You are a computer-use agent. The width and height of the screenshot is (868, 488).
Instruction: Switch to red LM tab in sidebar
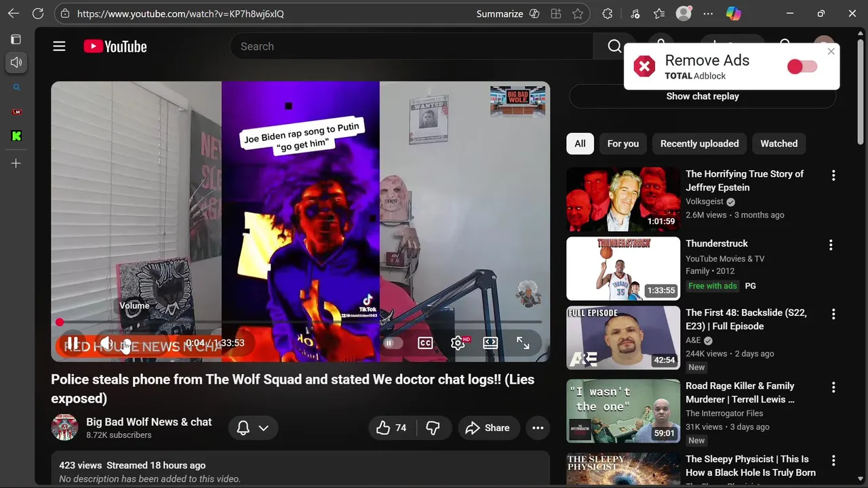16,112
